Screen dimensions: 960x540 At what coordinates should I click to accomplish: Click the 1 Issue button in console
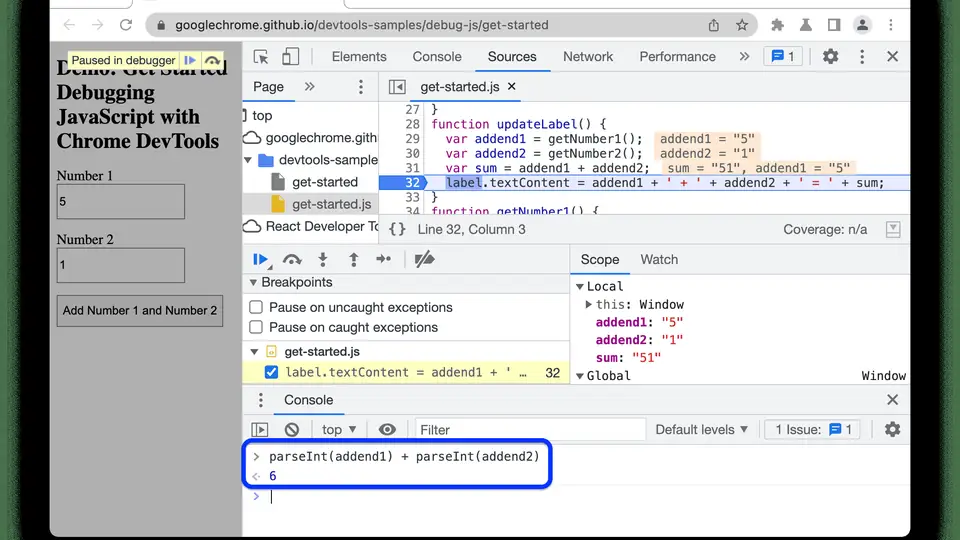tap(813, 430)
